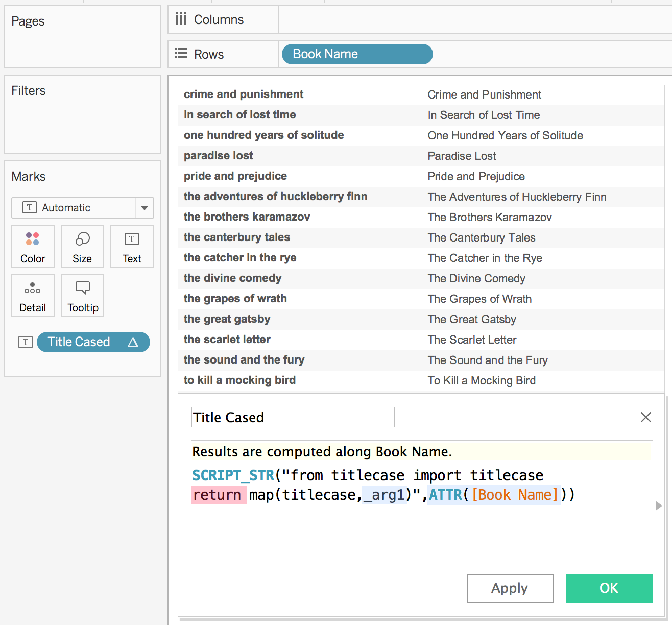Select the Color button on Marks card
This screenshot has width=672, height=625.
point(33,246)
